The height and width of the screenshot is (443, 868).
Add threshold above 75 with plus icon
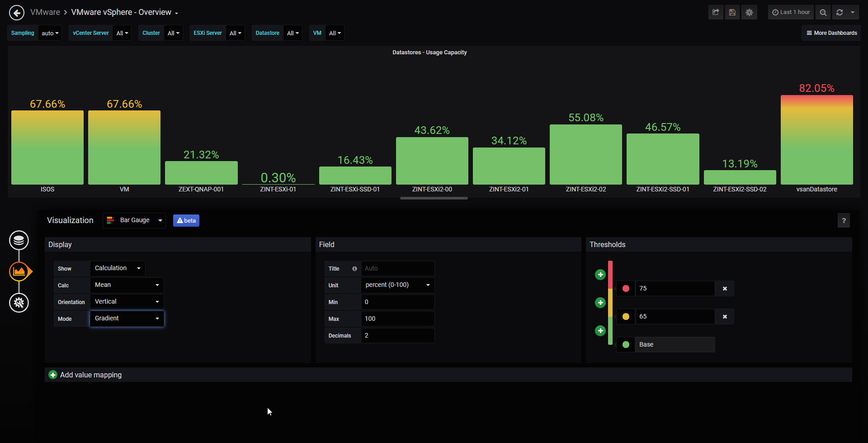[x=600, y=275]
